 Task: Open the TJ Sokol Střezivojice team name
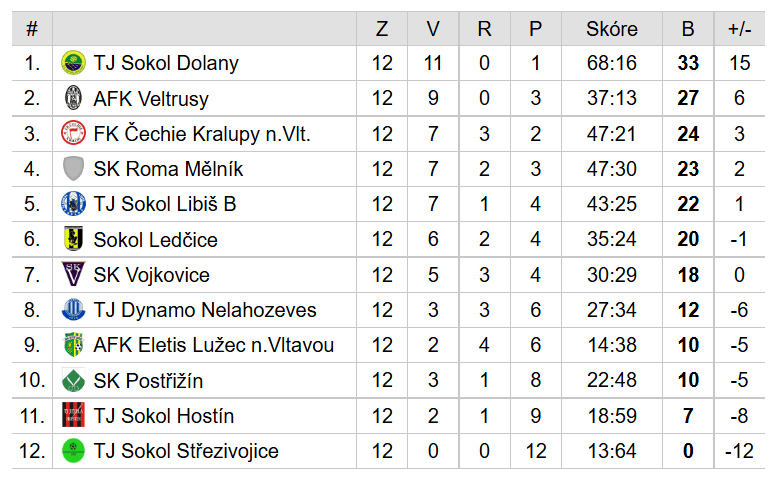[x=186, y=451]
